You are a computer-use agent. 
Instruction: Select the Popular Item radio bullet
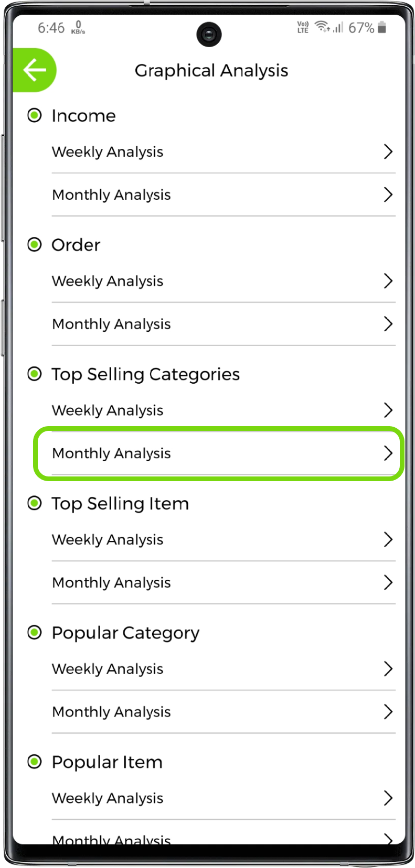click(x=35, y=762)
